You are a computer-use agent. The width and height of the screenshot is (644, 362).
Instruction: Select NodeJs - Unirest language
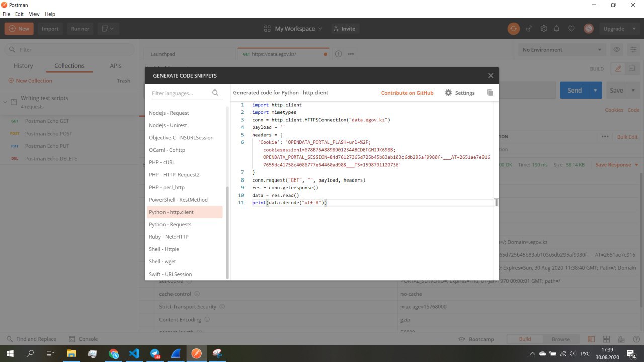click(185, 125)
